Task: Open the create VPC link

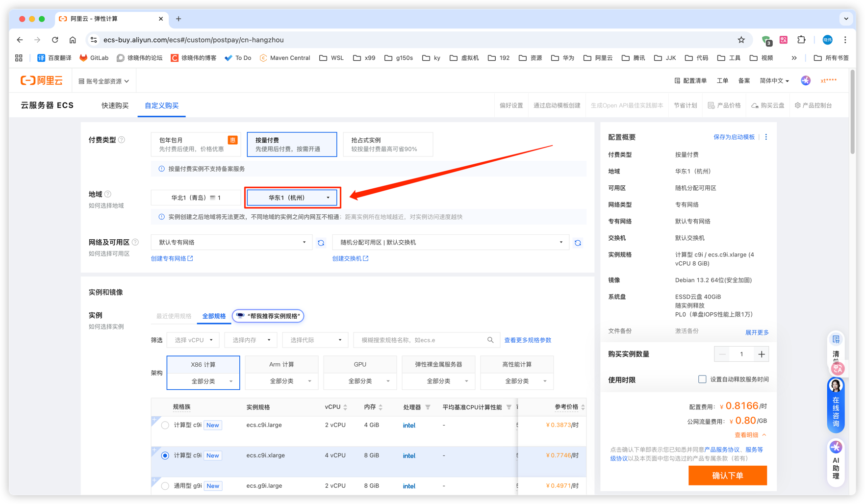Action: pyautogui.click(x=172, y=258)
